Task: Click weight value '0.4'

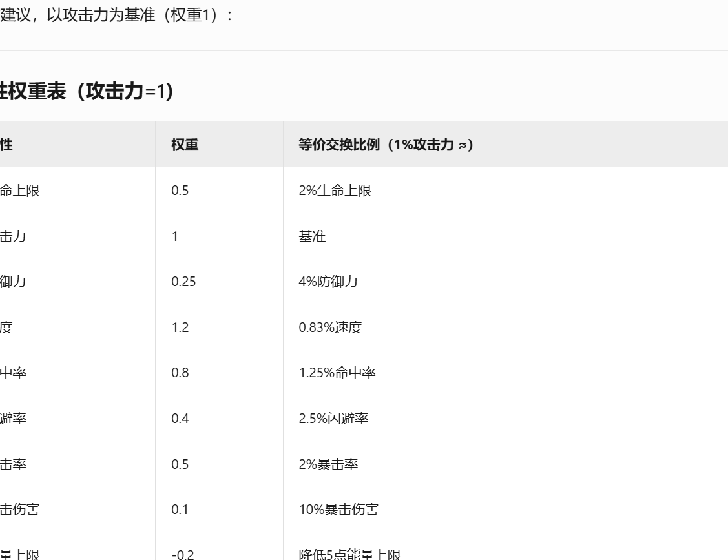Action: coord(180,419)
